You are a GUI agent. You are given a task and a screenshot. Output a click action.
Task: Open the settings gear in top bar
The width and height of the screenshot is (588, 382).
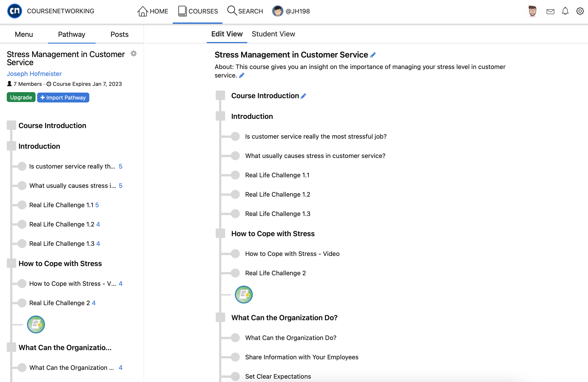(580, 11)
